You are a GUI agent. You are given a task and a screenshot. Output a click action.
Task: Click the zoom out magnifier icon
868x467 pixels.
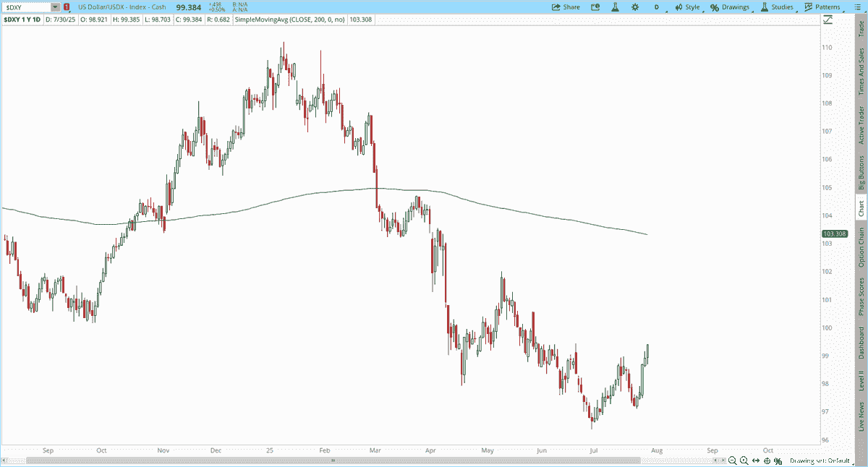[x=733, y=460]
